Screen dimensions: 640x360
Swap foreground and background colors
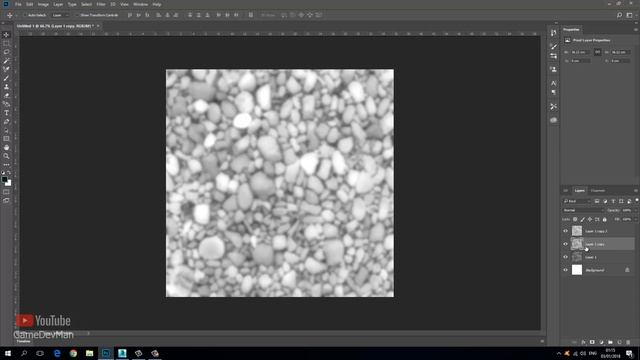click(9, 173)
